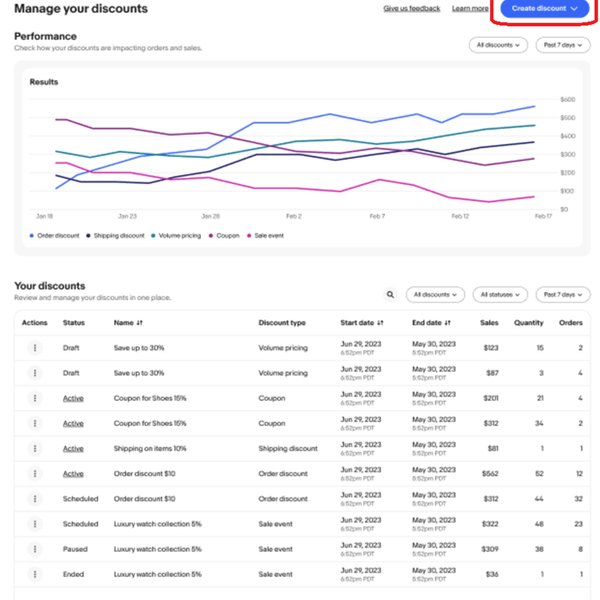This screenshot has height=600, width=600.
Task: Click the search magnifier icon in Your discounts
Action: 390,295
